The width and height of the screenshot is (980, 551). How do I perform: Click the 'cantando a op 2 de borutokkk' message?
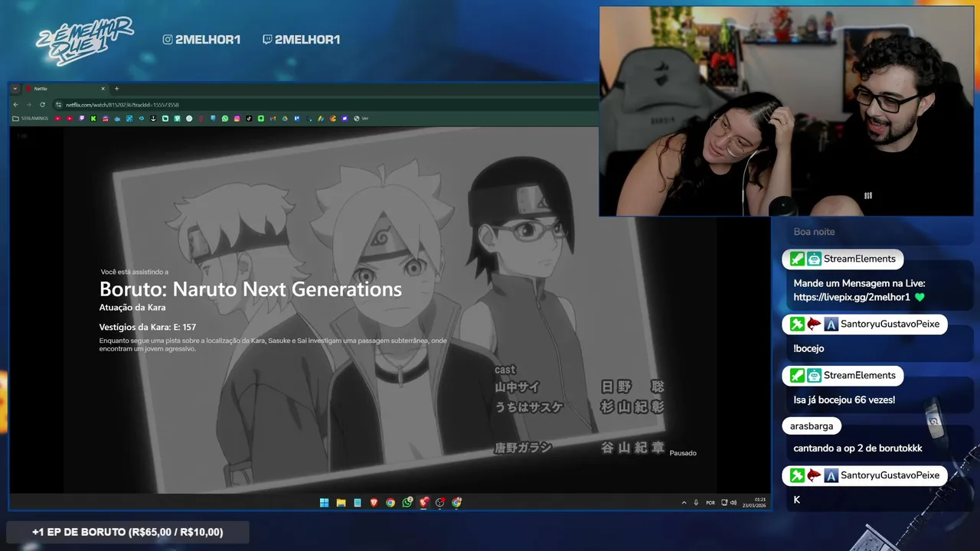tap(857, 448)
